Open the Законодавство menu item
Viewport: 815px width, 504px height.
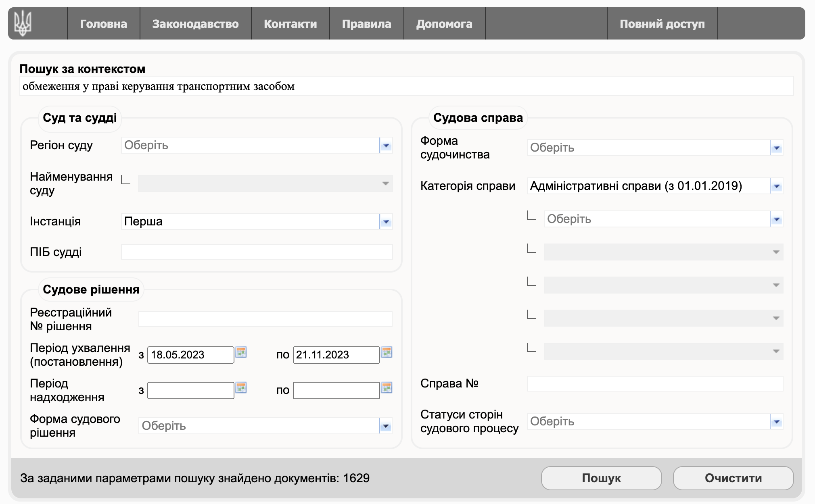click(x=195, y=24)
